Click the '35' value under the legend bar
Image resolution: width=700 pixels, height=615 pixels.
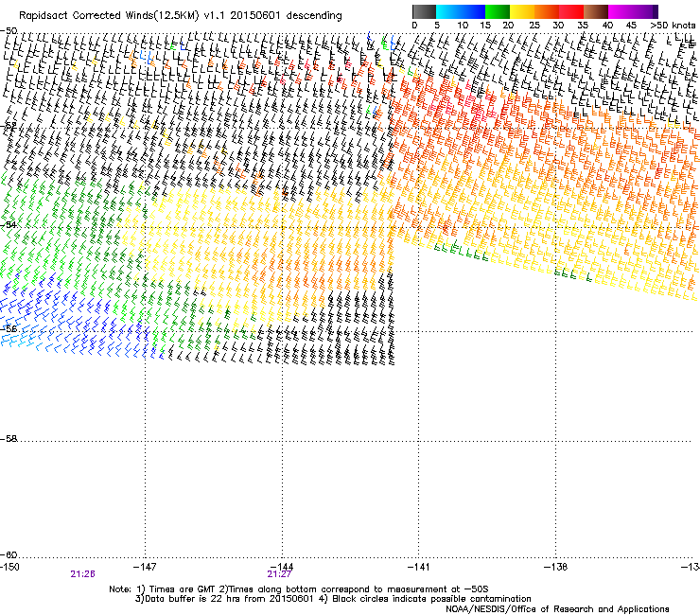(x=583, y=25)
